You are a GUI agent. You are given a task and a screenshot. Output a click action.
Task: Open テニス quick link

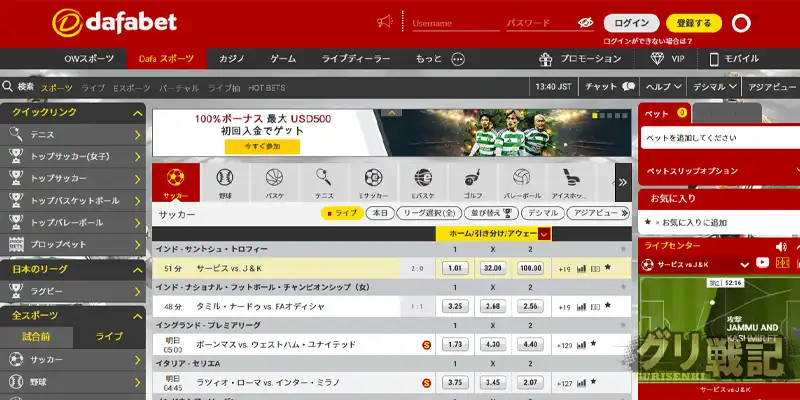[73, 135]
